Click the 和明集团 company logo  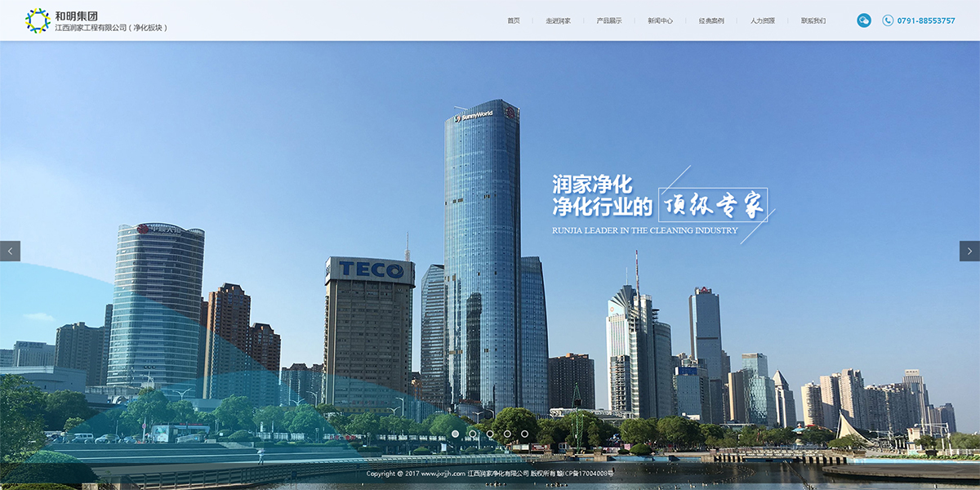(38, 20)
